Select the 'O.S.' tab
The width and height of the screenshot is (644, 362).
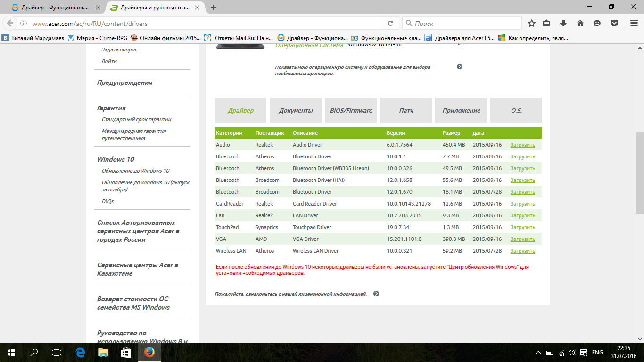point(516,110)
